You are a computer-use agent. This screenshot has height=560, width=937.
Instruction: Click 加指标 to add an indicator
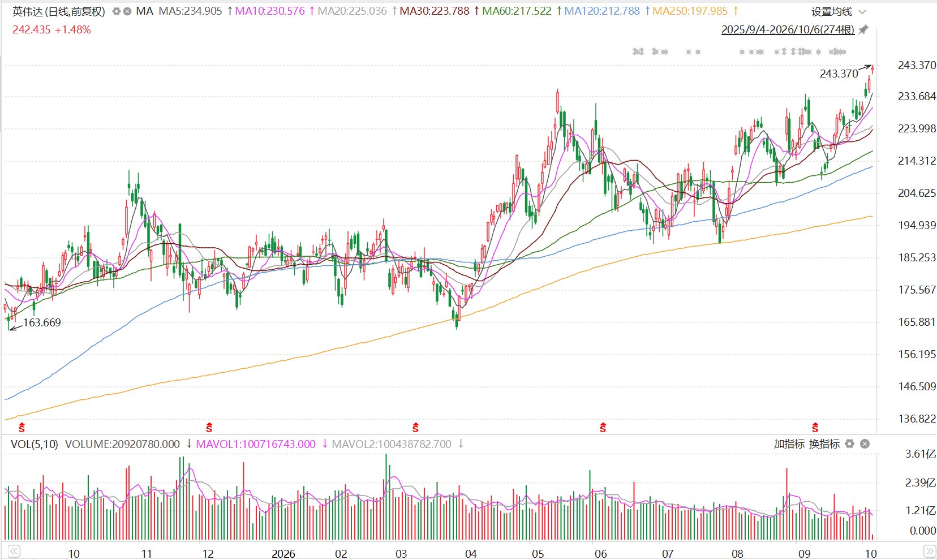(789, 444)
